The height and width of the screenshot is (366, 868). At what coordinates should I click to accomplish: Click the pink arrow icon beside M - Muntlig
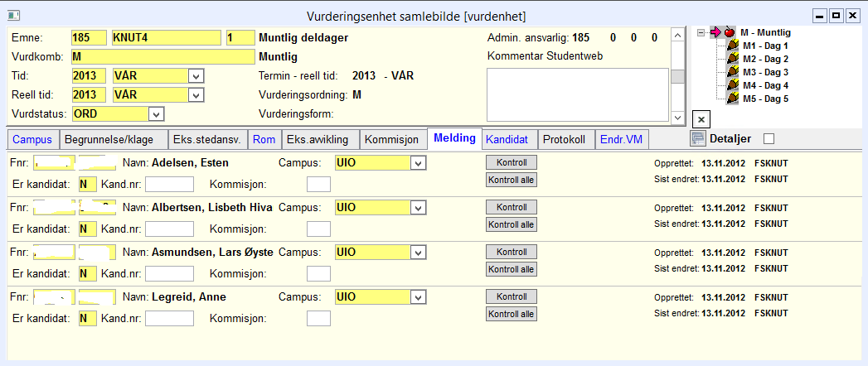715,32
